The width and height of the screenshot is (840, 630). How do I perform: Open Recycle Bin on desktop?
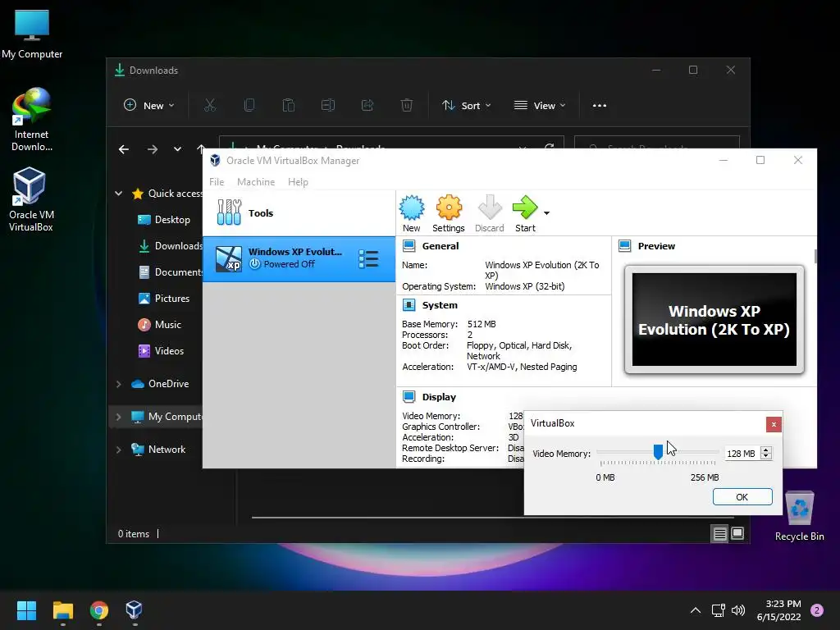point(799,517)
